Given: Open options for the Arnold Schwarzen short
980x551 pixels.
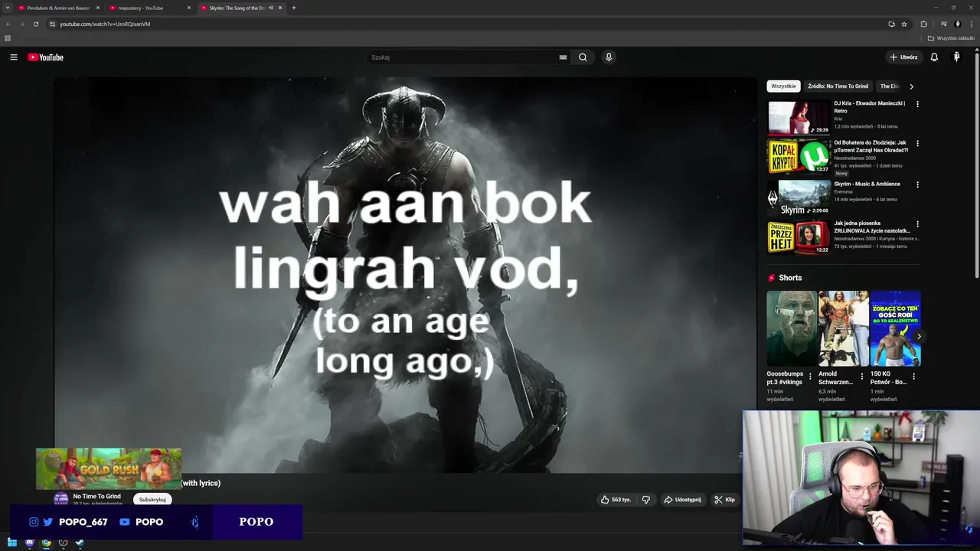Looking at the screenshot, I should (862, 377).
